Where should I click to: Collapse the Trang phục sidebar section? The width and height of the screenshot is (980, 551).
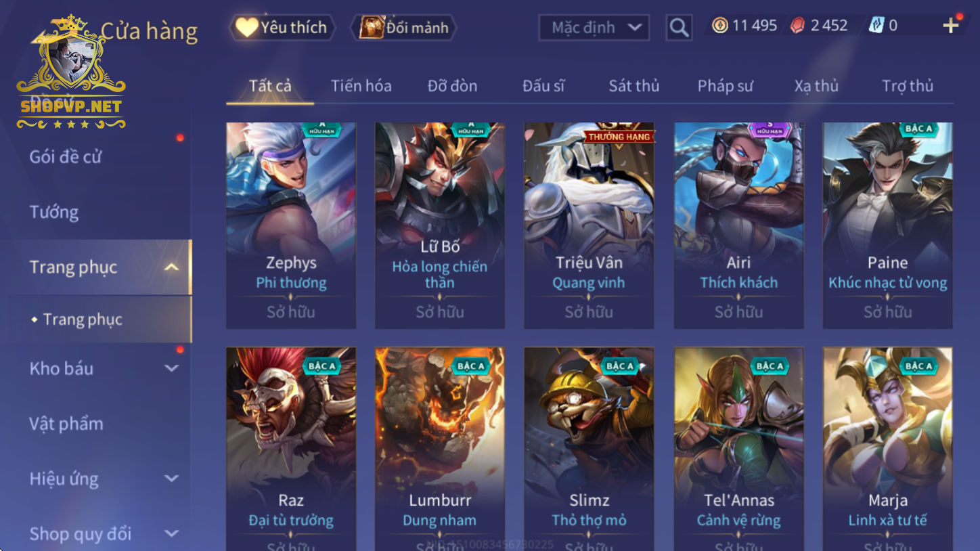tap(172, 267)
